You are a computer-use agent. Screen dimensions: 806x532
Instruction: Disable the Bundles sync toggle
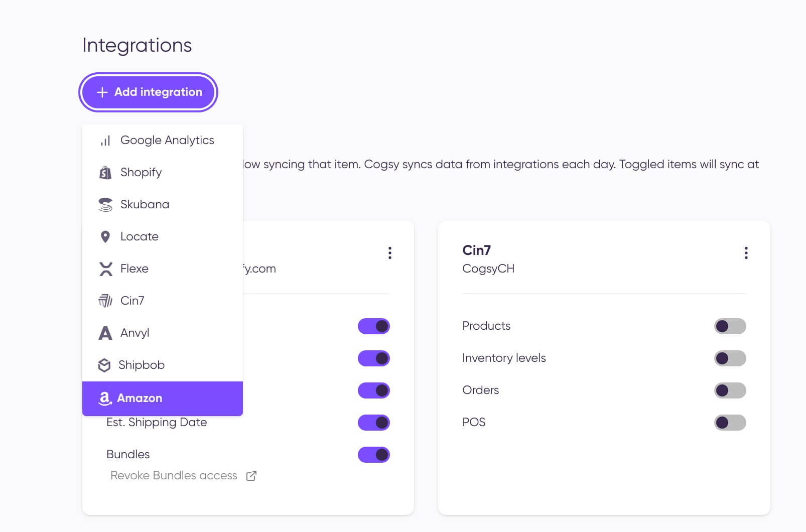click(x=373, y=455)
